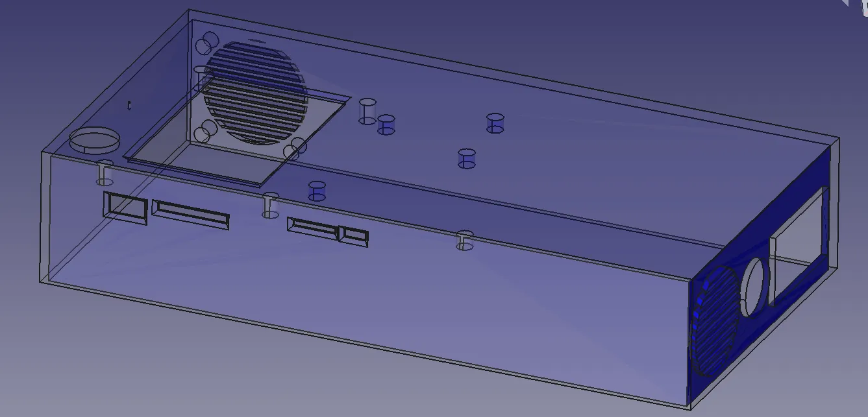Screen dimensions: 868x417
Task: Select the leftmost small square port cutout on front
Action: (125, 208)
